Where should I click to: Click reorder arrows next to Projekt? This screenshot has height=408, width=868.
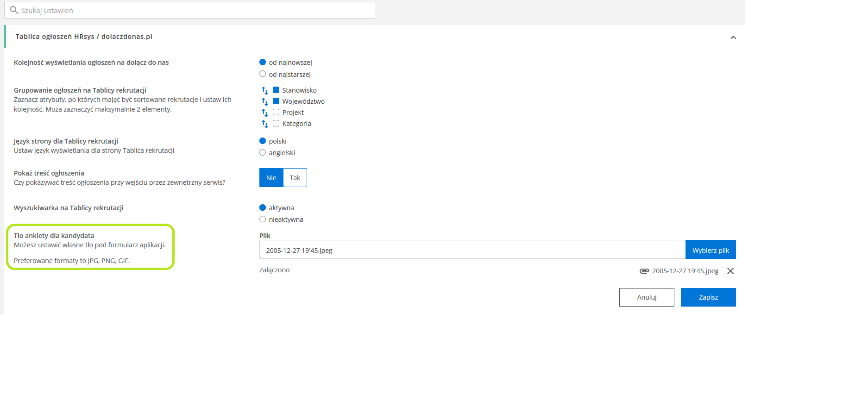pyautogui.click(x=264, y=113)
